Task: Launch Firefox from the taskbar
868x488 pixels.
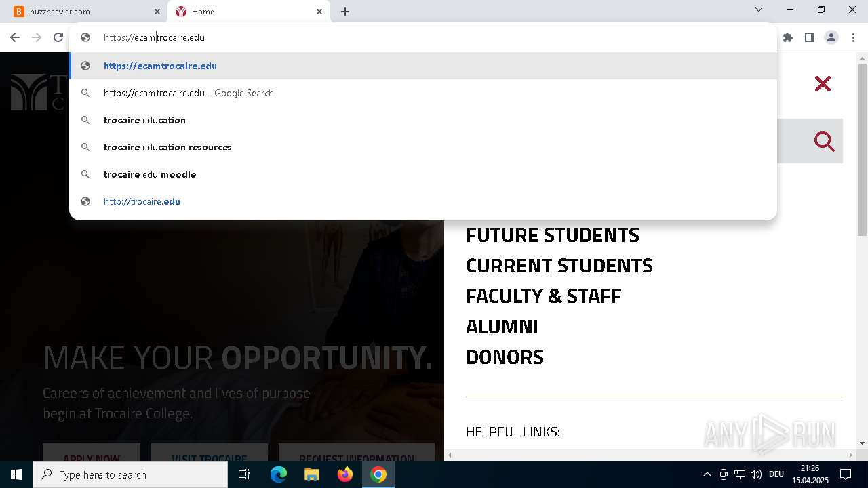Action: (x=345, y=474)
